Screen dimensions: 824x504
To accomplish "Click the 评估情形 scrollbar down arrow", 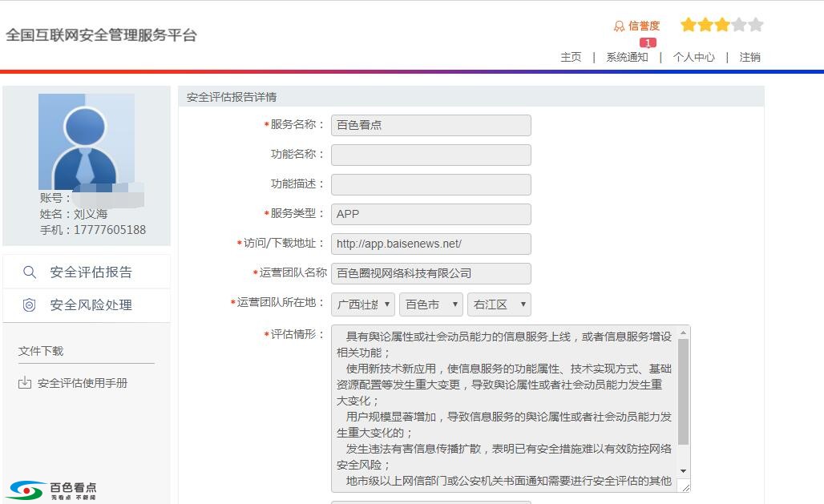I will pos(683,471).
